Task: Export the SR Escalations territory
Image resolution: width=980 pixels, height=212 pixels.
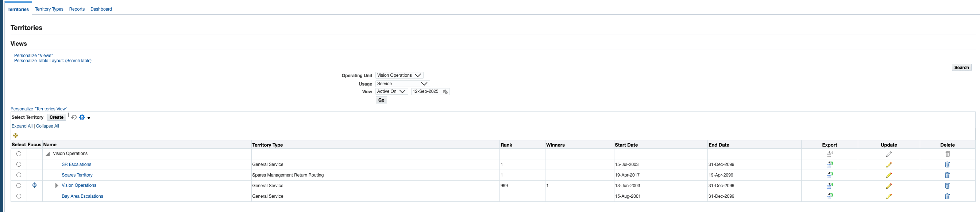Action: 829,165
